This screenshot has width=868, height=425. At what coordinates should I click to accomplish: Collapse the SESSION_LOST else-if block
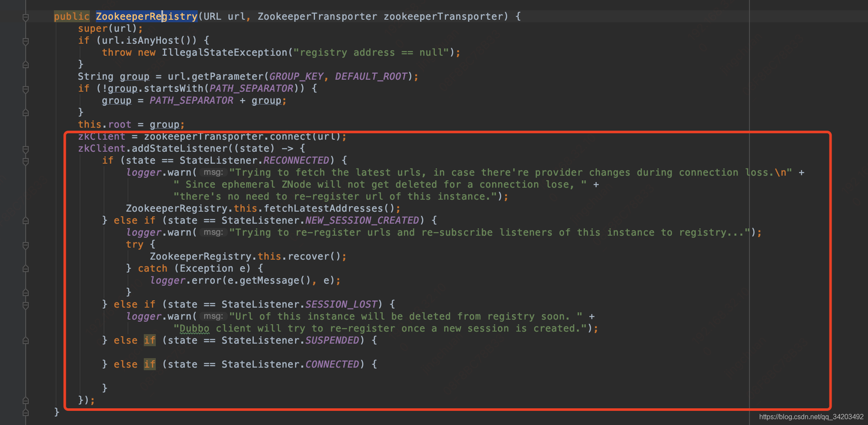coord(26,305)
